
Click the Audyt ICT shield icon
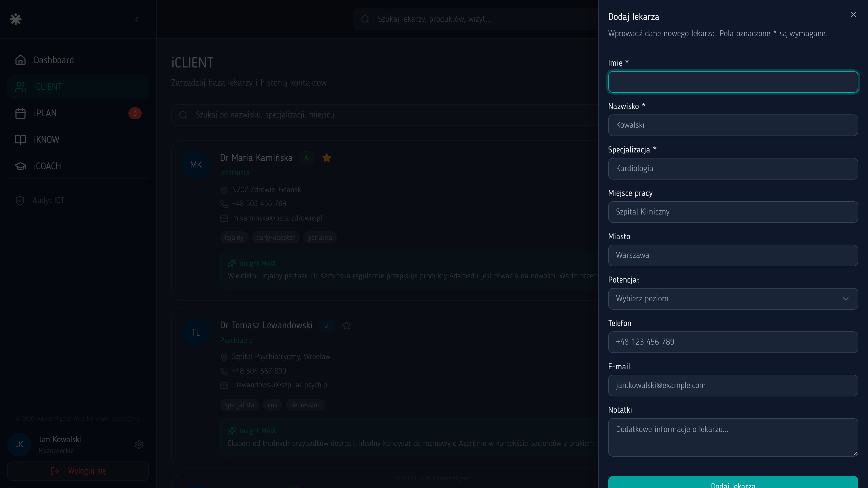click(x=20, y=200)
